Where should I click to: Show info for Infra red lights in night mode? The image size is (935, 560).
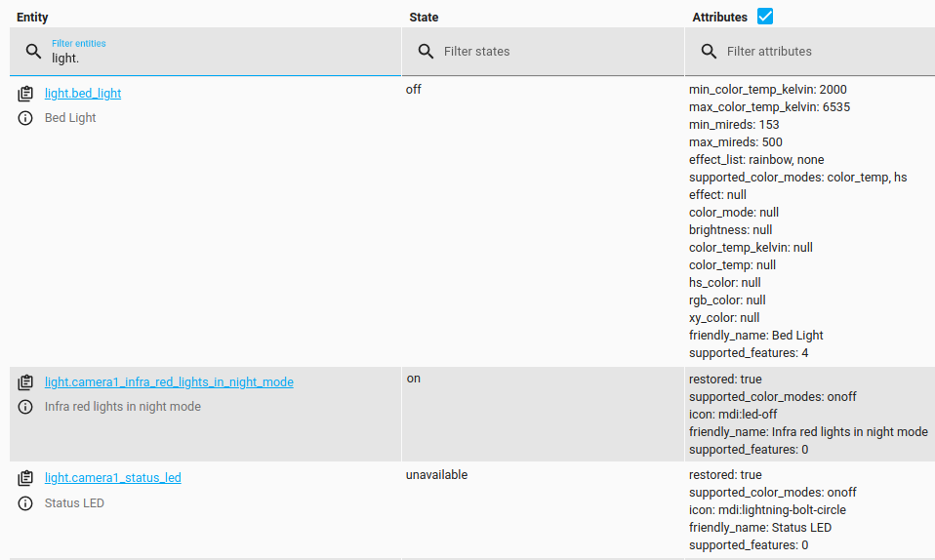(25, 407)
